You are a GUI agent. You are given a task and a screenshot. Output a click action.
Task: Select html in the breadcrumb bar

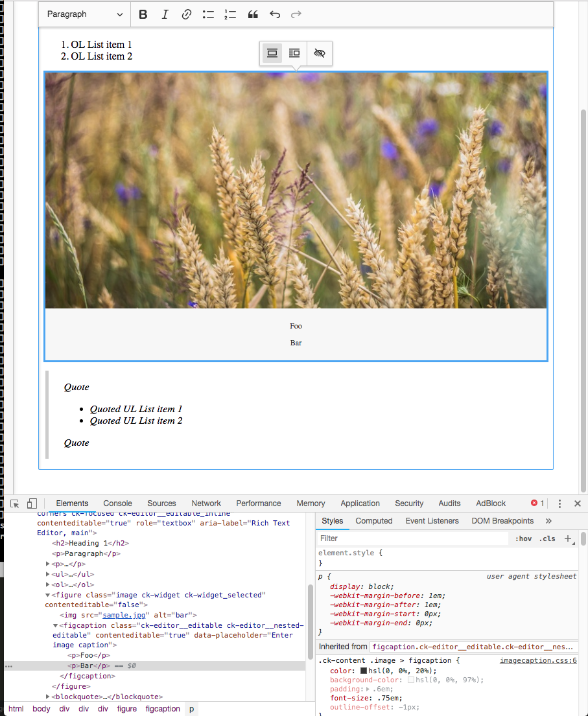(x=16, y=709)
